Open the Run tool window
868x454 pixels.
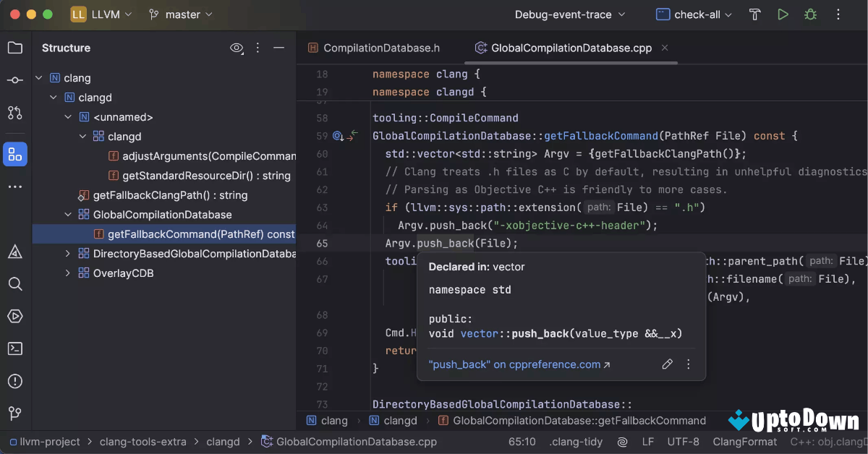click(x=15, y=316)
